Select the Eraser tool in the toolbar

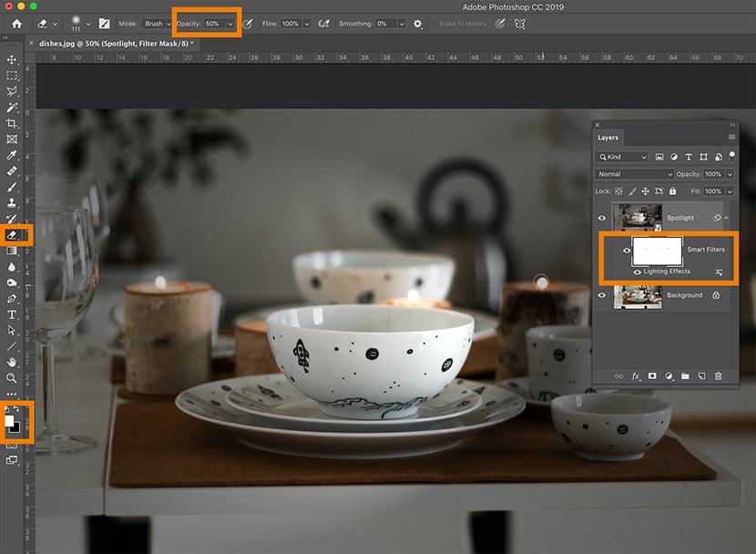(12, 235)
